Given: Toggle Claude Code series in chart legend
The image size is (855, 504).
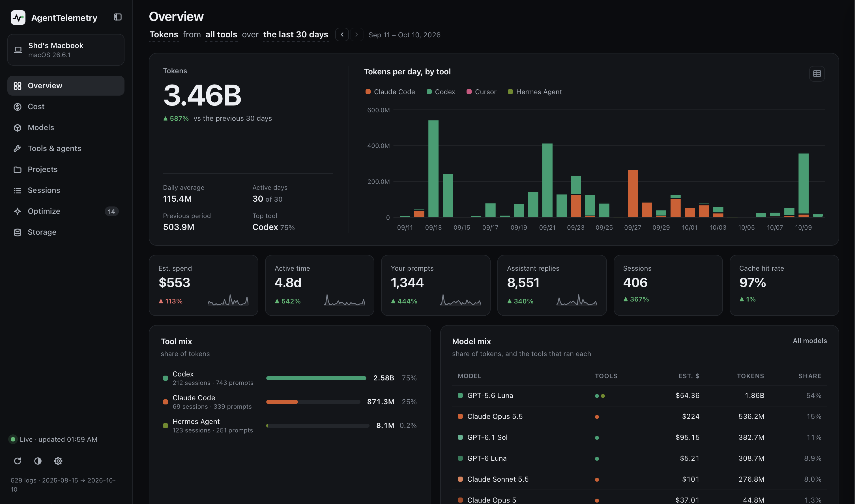Looking at the screenshot, I should tap(390, 92).
